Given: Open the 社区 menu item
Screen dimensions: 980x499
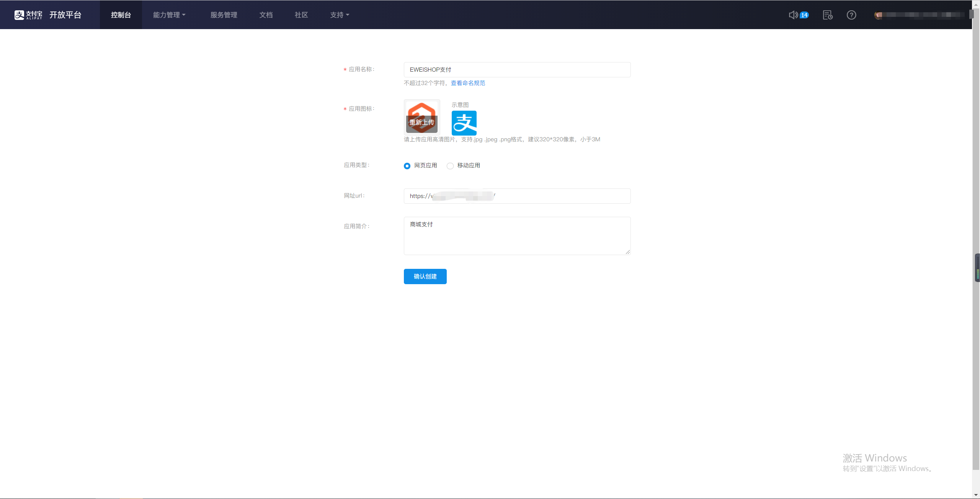Looking at the screenshot, I should (x=301, y=15).
